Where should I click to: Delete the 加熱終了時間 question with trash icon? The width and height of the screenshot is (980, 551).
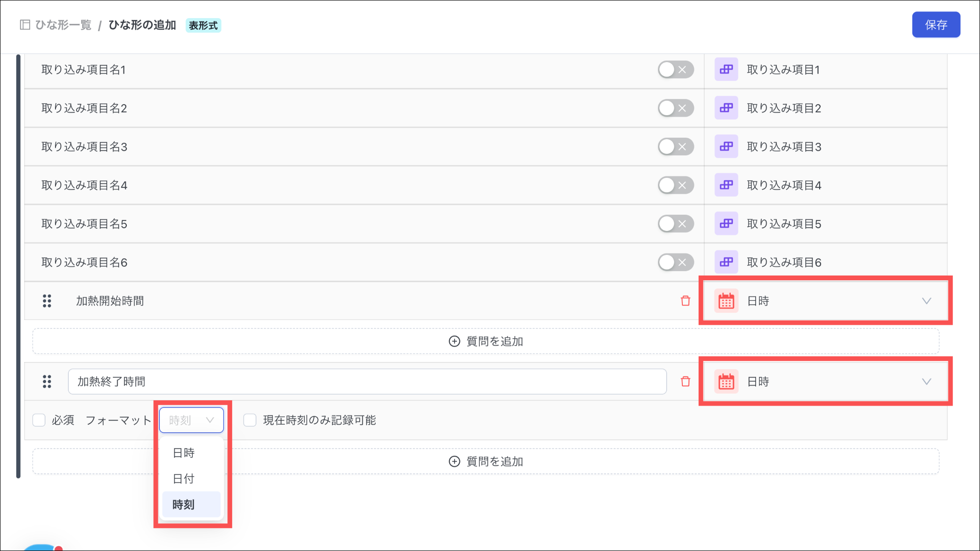click(685, 382)
